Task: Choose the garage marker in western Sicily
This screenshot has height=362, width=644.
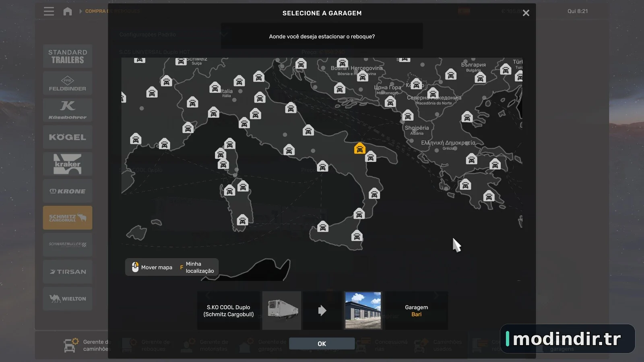Action: (x=322, y=227)
